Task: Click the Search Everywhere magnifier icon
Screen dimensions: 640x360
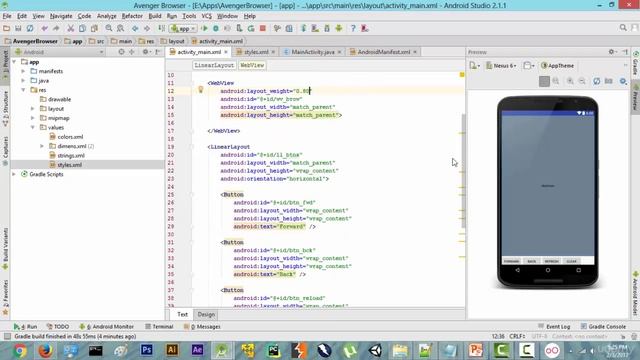Action: click(x=623, y=28)
